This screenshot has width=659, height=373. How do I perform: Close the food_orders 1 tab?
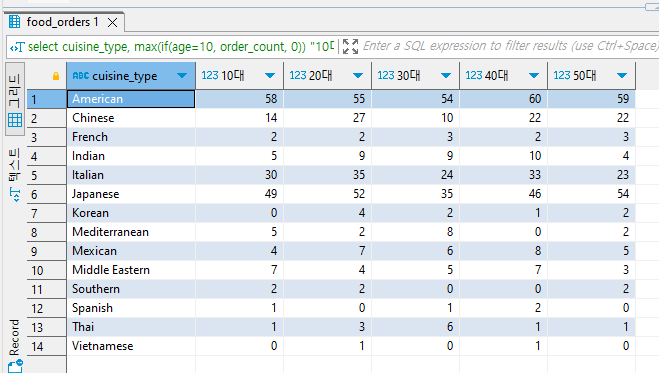click(x=112, y=22)
